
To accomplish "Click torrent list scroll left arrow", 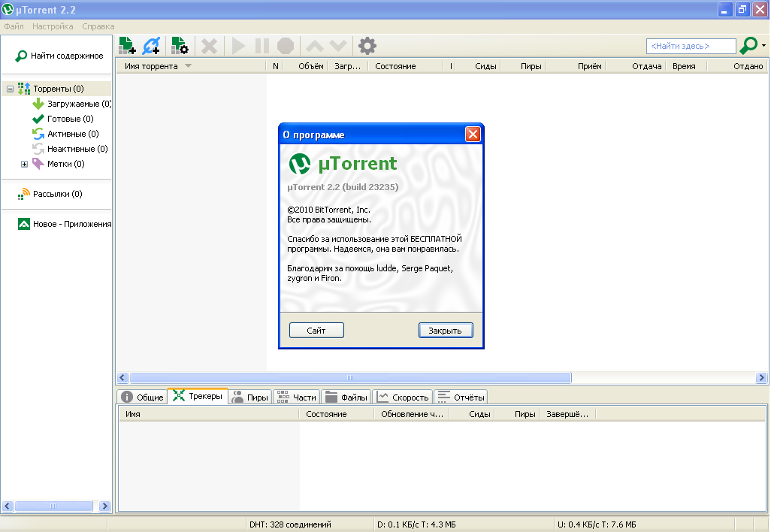I will [123, 378].
